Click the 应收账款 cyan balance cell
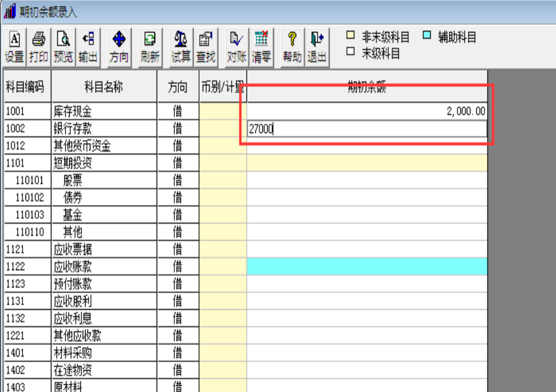This screenshot has width=556, height=392. [x=367, y=266]
